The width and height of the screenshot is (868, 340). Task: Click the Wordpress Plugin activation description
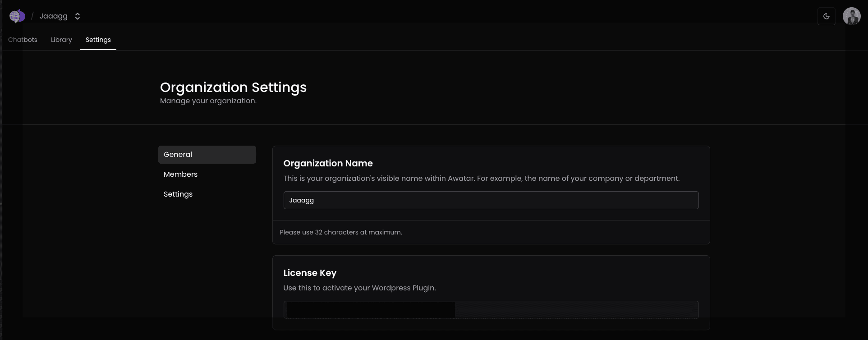coord(359,288)
